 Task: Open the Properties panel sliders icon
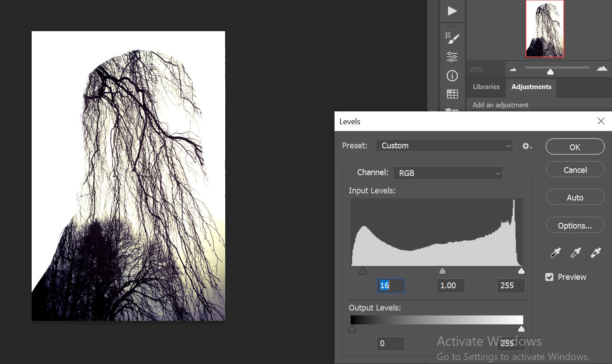(452, 57)
